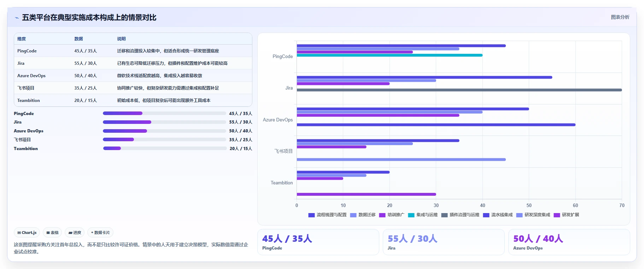Click the description starting with 已有生态可降低迁移压力

coord(172,63)
